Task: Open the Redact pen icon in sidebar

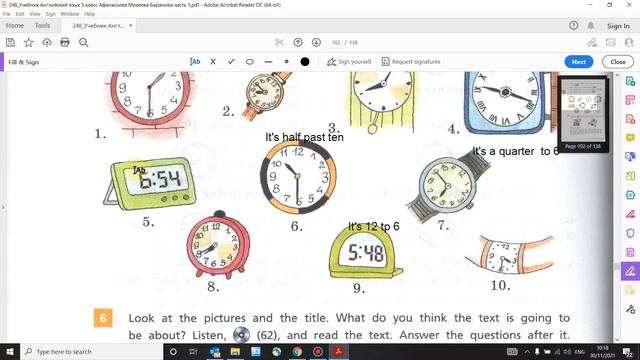Action: 630,214
